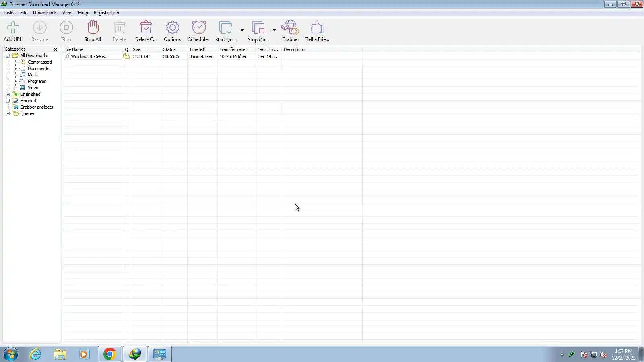
Task: Open the Windows Start menu
Action: [x=11, y=354]
